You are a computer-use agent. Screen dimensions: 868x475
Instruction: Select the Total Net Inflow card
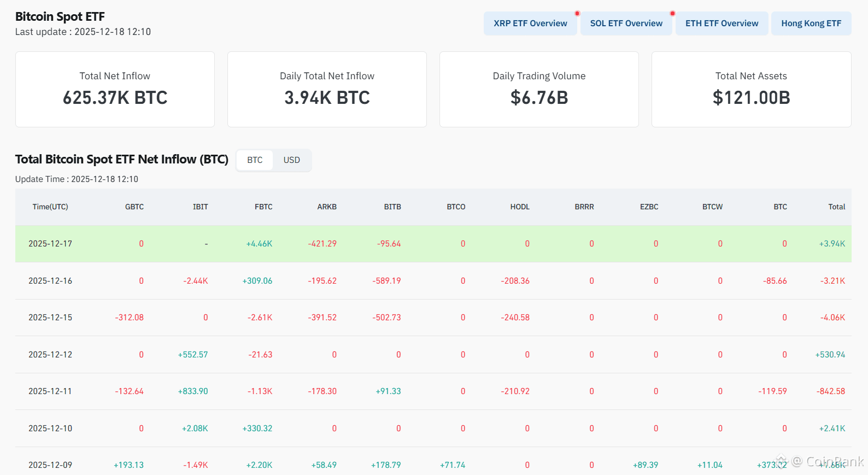[x=115, y=90]
